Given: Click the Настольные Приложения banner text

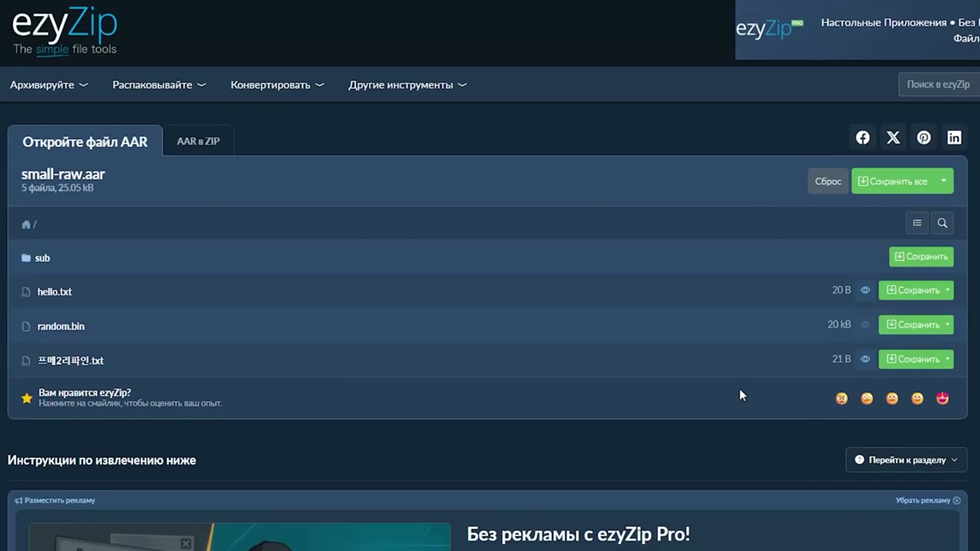Looking at the screenshot, I should [884, 22].
